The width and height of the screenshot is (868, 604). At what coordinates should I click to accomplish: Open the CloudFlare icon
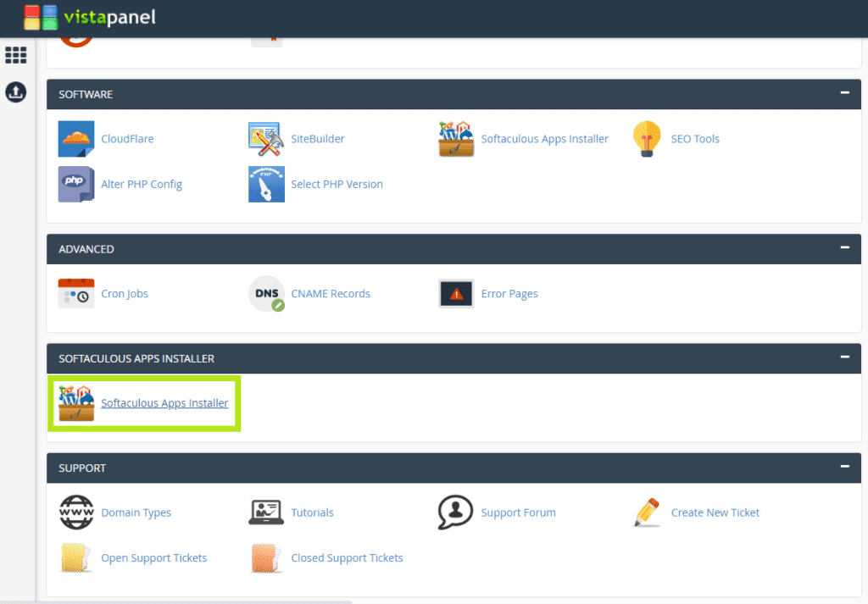point(75,139)
